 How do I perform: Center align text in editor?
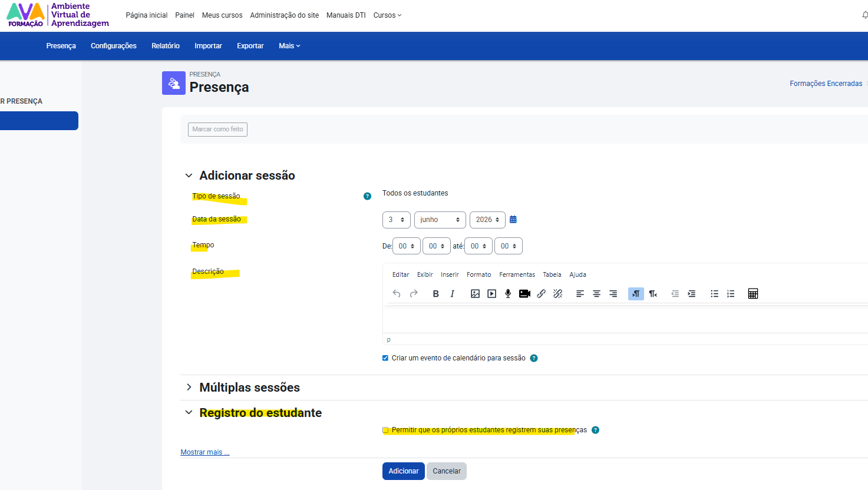coord(596,293)
